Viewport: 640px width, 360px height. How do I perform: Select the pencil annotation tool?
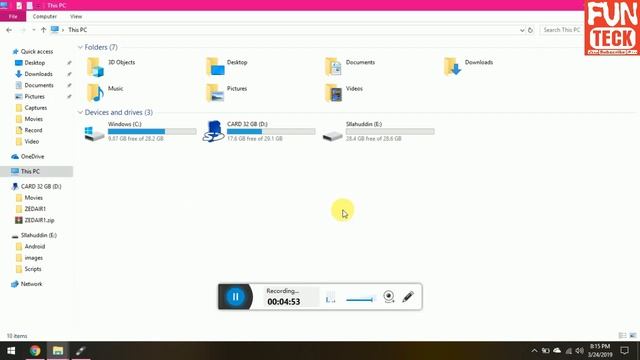pos(408,296)
